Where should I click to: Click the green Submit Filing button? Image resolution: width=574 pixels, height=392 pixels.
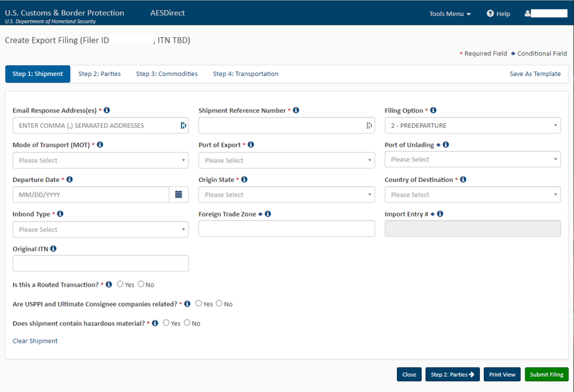547,374
